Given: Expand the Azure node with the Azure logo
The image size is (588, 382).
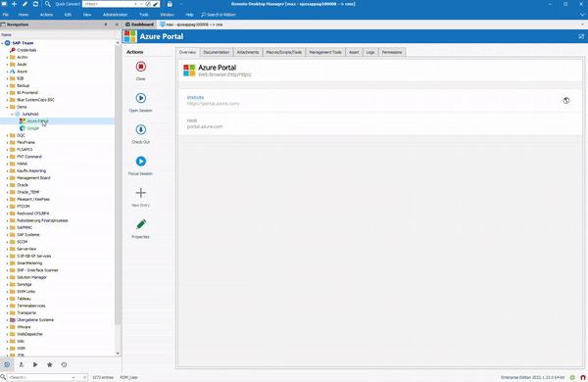Looking at the screenshot, I should (7, 72).
